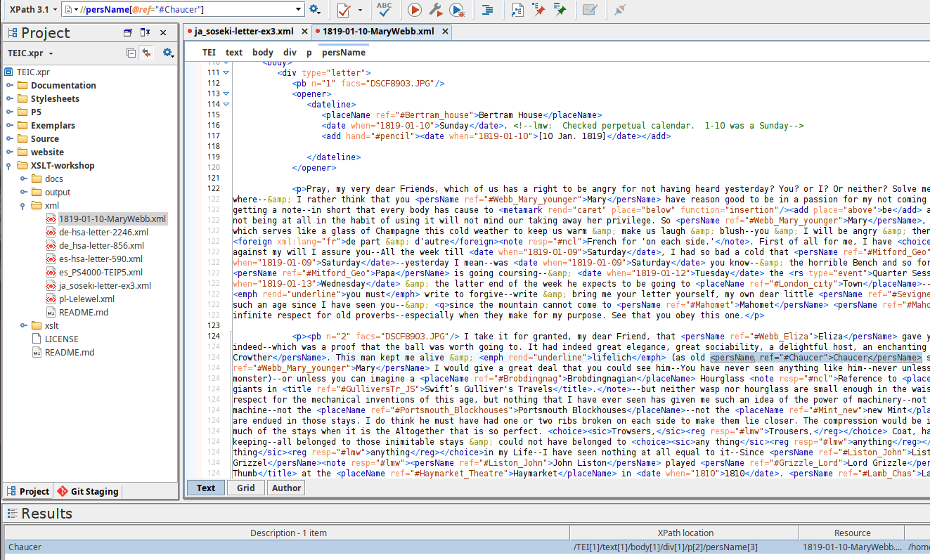Screen dimensions: 930x560
Task: Collapse xml subfolder
Action: pyautogui.click(x=24, y=206)
